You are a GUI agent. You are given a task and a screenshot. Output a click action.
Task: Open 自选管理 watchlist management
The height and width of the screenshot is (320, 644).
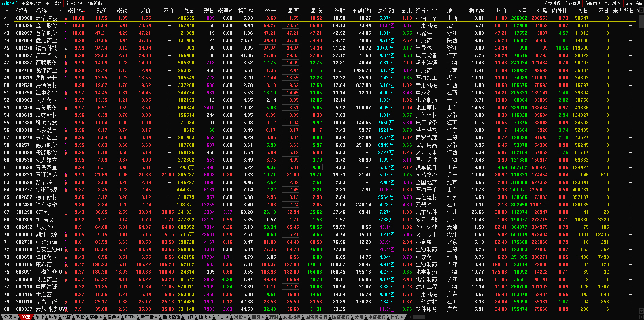572,3
